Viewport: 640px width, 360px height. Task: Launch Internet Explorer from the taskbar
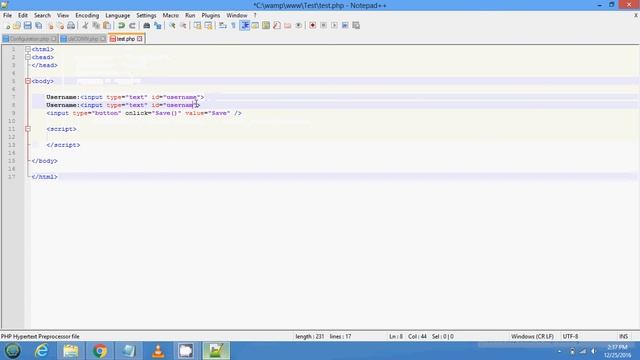42,351
